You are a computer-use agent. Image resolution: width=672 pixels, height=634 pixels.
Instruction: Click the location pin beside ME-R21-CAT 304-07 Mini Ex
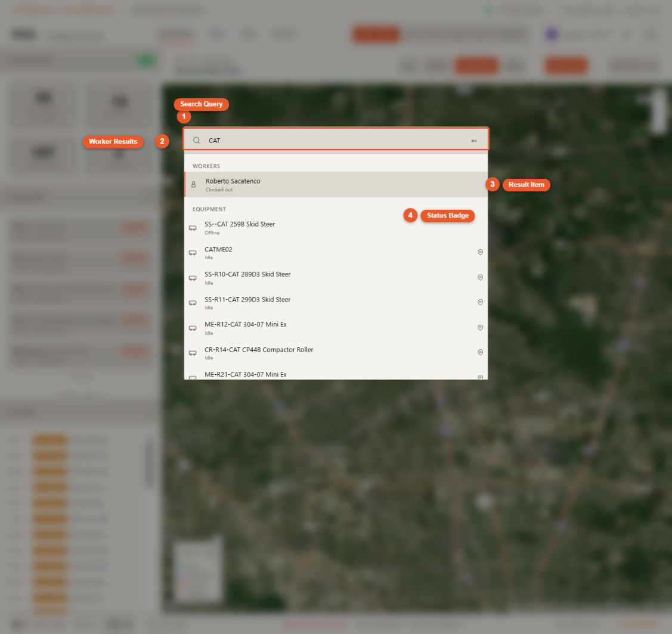point(481,377)
